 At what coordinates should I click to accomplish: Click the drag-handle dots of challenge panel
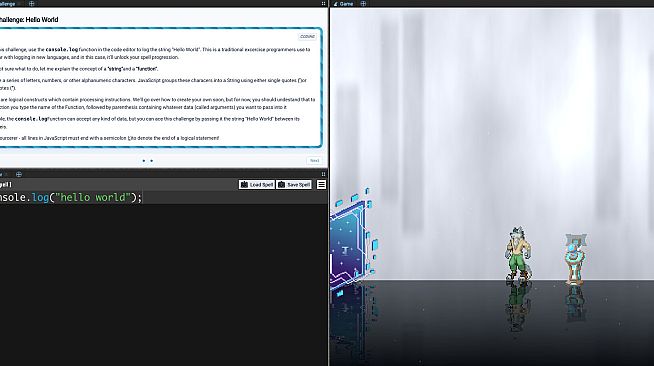(323, 3)
